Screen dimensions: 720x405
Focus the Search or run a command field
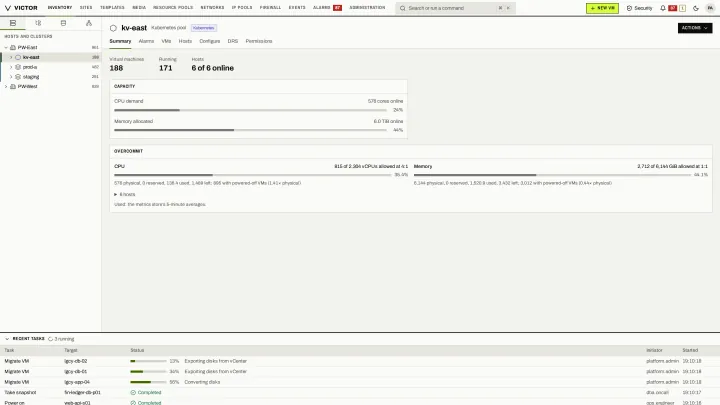tap(455, 8)
